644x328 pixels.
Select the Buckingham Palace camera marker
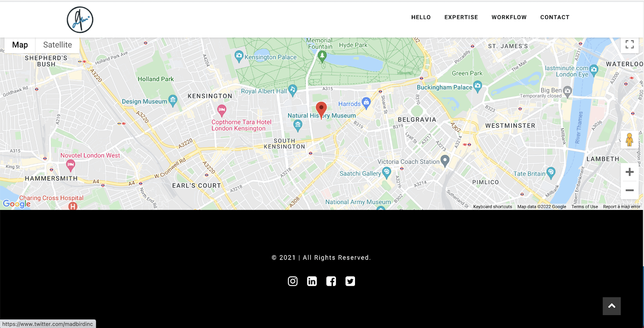click(x=478, y=86)
